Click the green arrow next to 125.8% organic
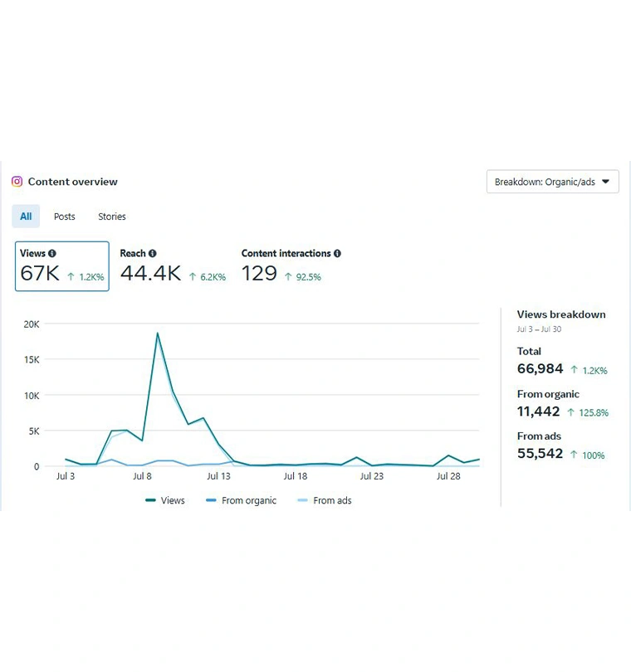Viewport: 631px width, 672px height. click(x=571, y=412)
